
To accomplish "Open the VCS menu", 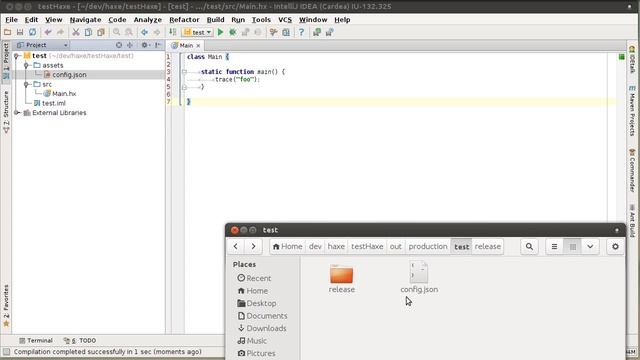I will tap(285, 20).
